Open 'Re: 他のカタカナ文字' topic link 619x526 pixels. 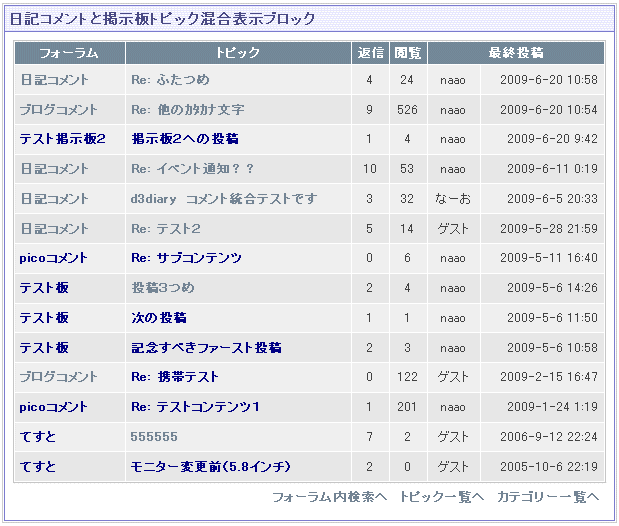[187, 110]
